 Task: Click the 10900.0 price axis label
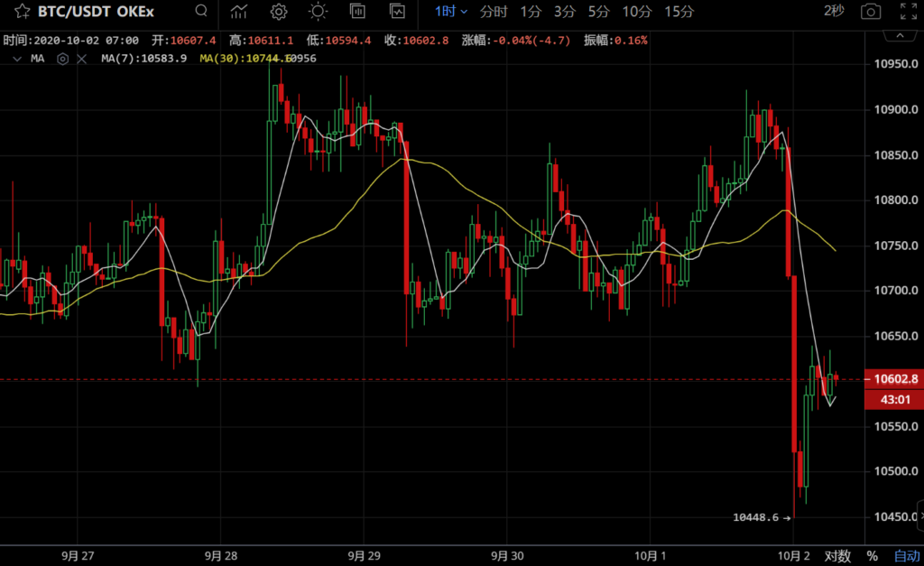(x=896, y=109)
